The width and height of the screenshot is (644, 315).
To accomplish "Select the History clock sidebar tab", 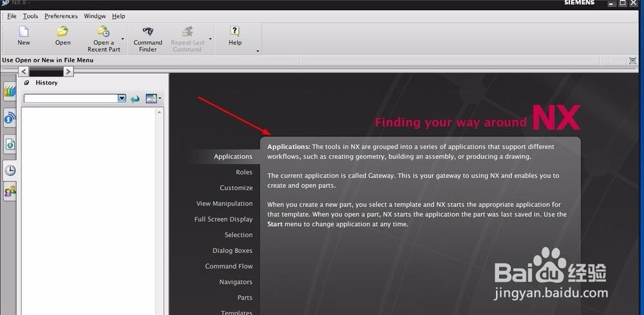I will 10,171.
